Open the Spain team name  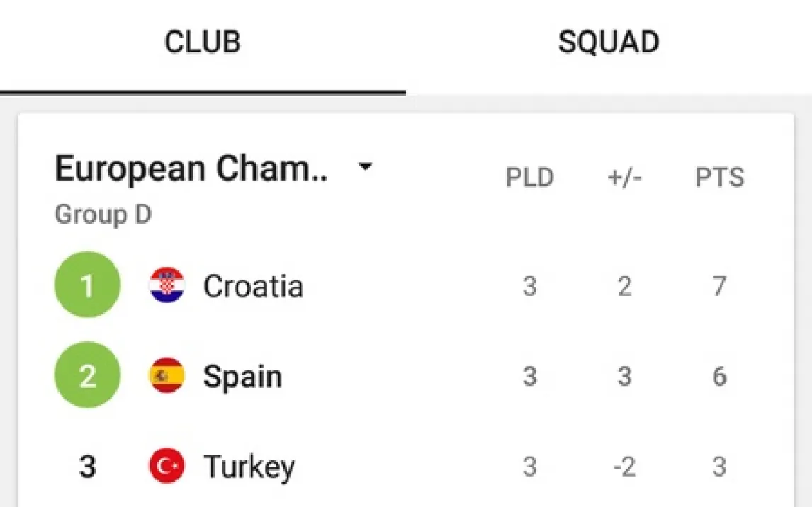(242, 376)
